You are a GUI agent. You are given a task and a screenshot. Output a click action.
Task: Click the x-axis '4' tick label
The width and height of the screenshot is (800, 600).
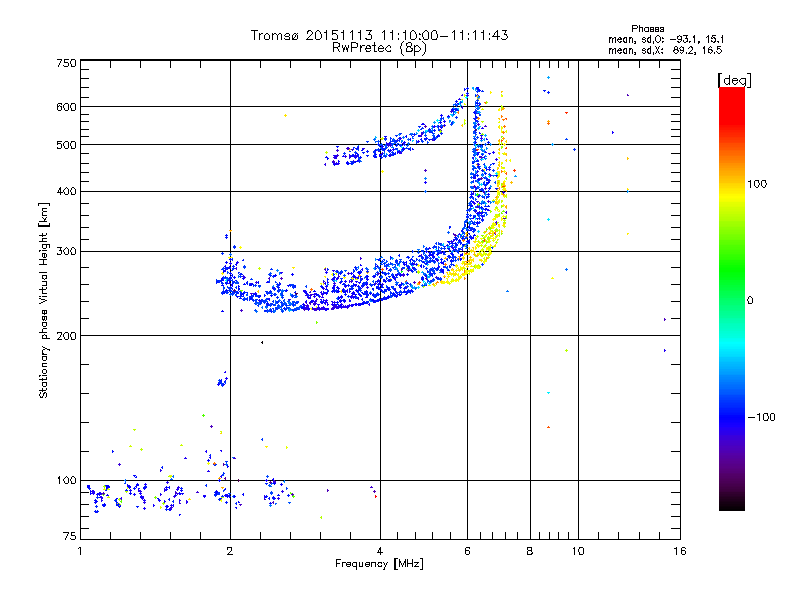click(380, 551)
